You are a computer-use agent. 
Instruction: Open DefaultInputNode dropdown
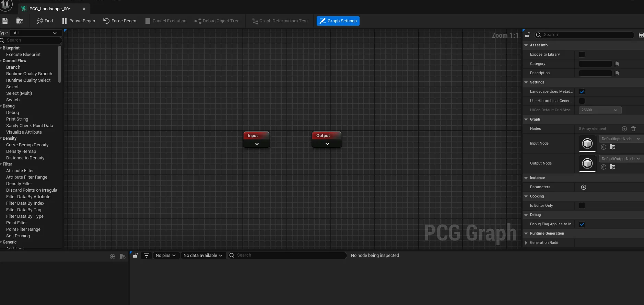click(621, 139)
